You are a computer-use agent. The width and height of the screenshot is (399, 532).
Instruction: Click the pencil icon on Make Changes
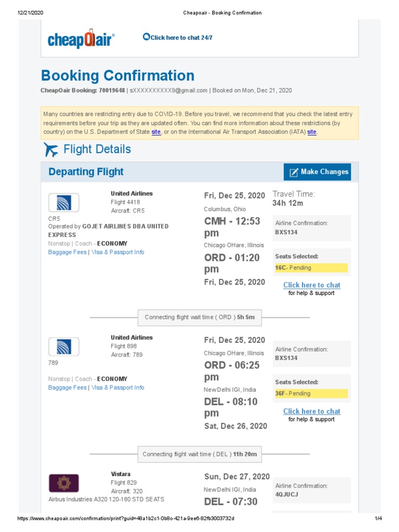pyautogui.click(x=294, y=172)
